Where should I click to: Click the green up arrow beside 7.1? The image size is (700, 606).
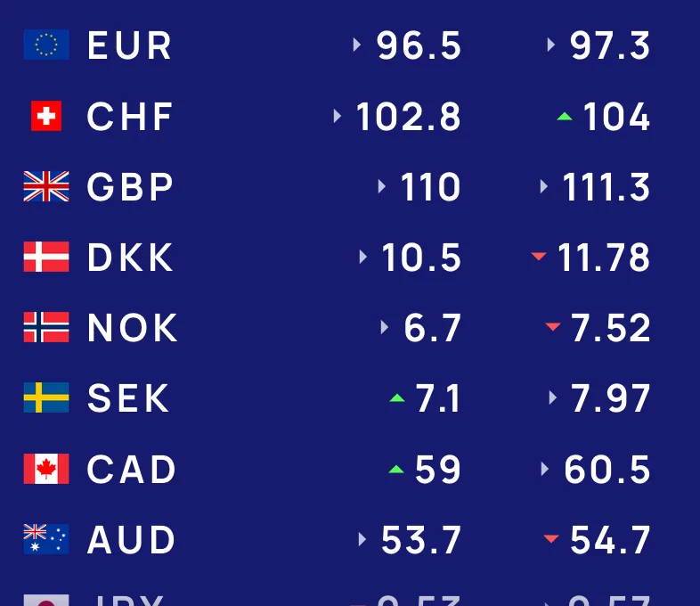coord(397,398)
